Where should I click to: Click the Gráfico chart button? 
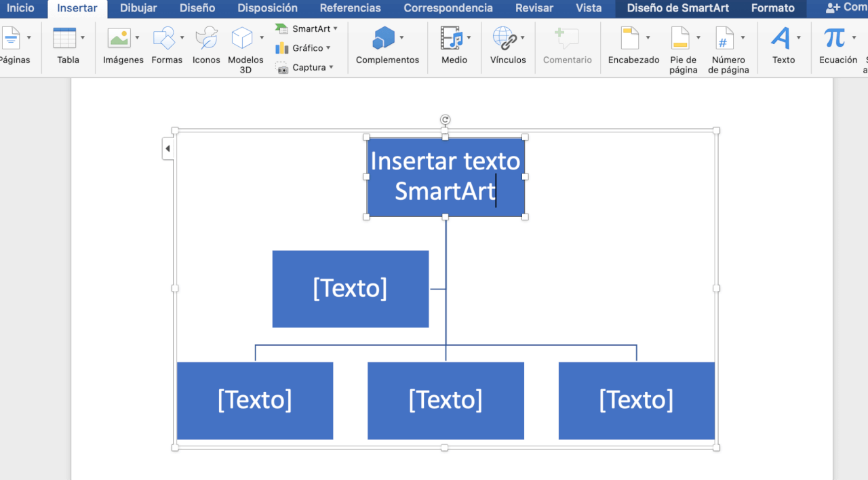click(303, 48)
